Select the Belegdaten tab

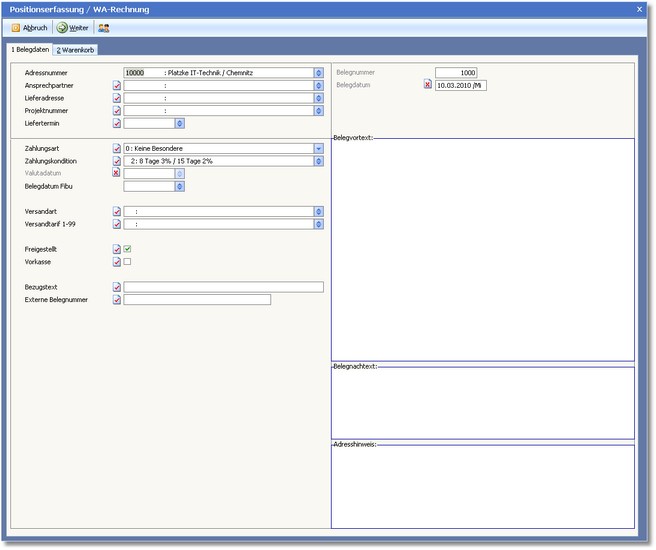pos(29,49)
